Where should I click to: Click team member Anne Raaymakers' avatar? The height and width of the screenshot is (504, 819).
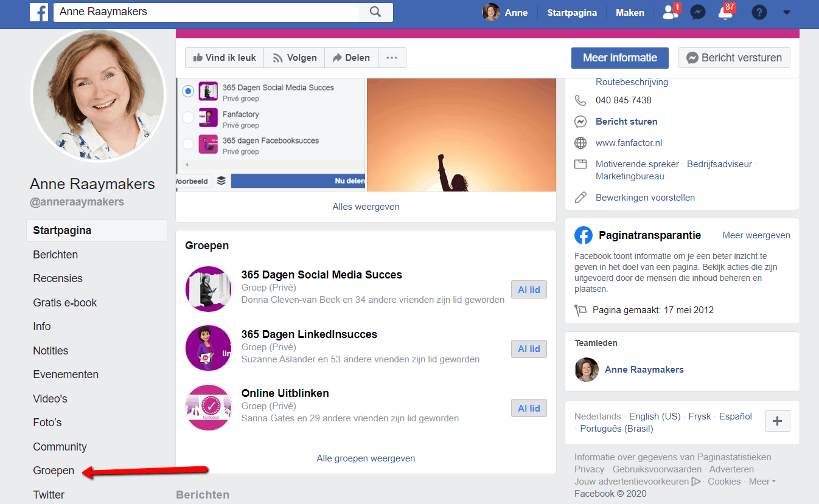[x=587, y=370]
